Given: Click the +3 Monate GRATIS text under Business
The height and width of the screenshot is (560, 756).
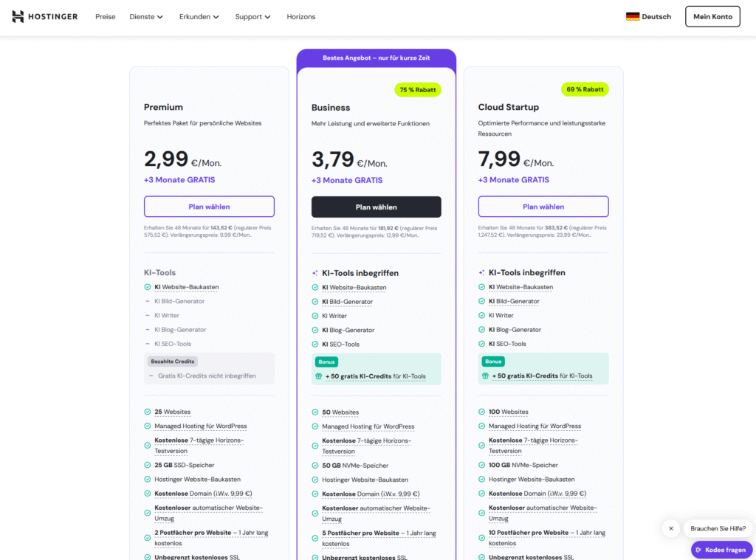Looking at the screenshot, I should point(347,180).
